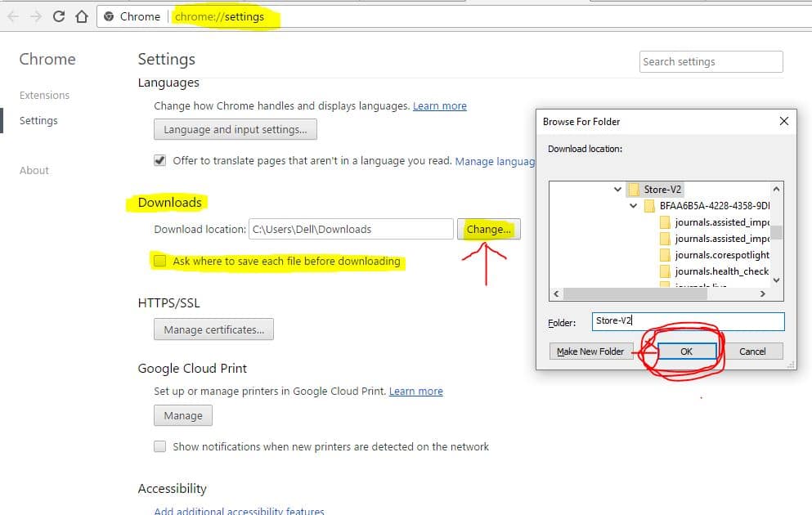Click the vertical scrollbar thumb in folder tree
The width and height of the screenshot is (812, 515).
776,233
